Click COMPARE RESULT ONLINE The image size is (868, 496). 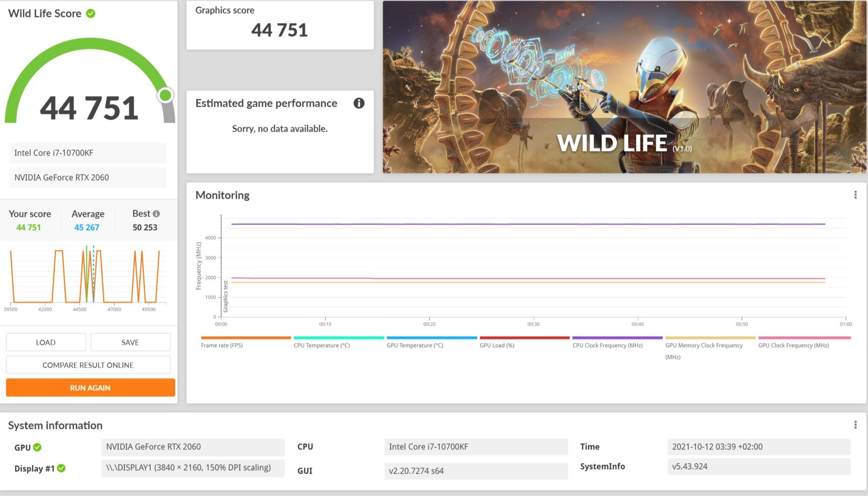pos(88,365)
